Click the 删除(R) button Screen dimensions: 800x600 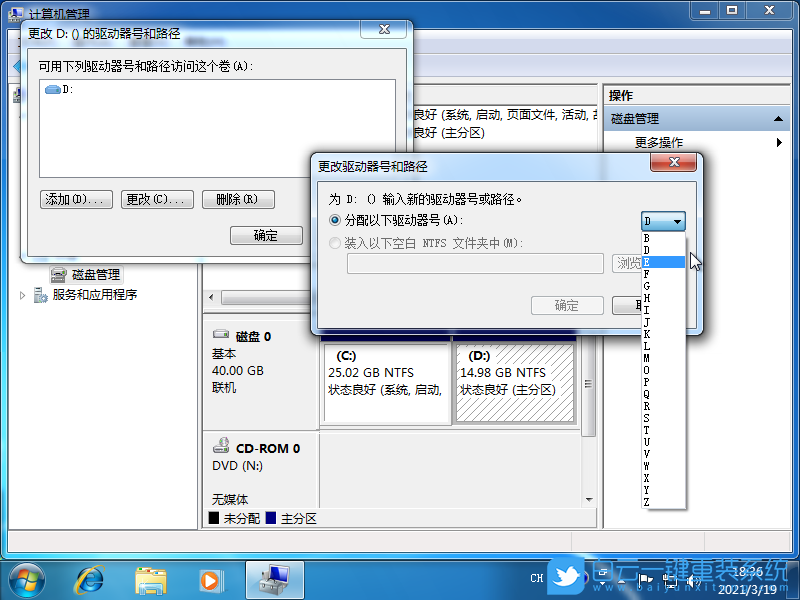coord(238,199)
